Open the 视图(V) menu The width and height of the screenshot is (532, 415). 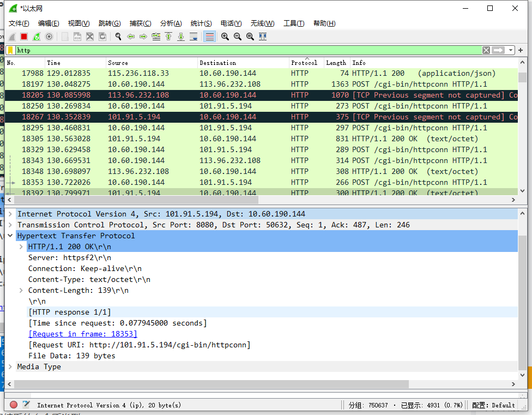coord(78,23)
